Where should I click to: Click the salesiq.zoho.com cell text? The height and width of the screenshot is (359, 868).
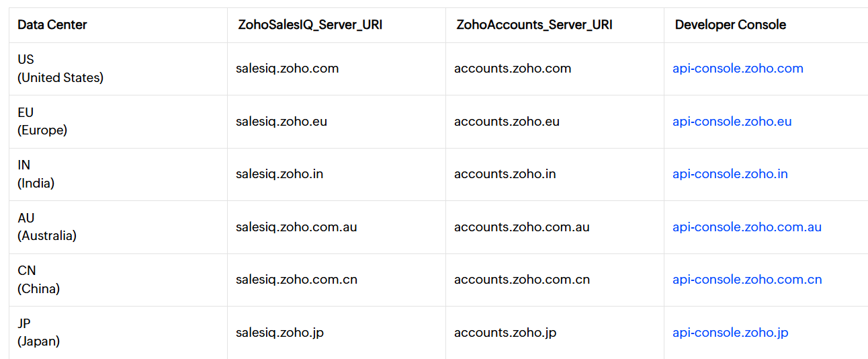(x=288, y=69)
